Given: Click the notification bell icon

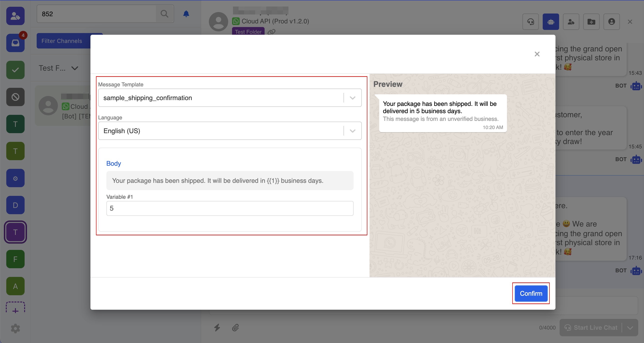Looking at the screenshot, I should [x=186, y=14].
